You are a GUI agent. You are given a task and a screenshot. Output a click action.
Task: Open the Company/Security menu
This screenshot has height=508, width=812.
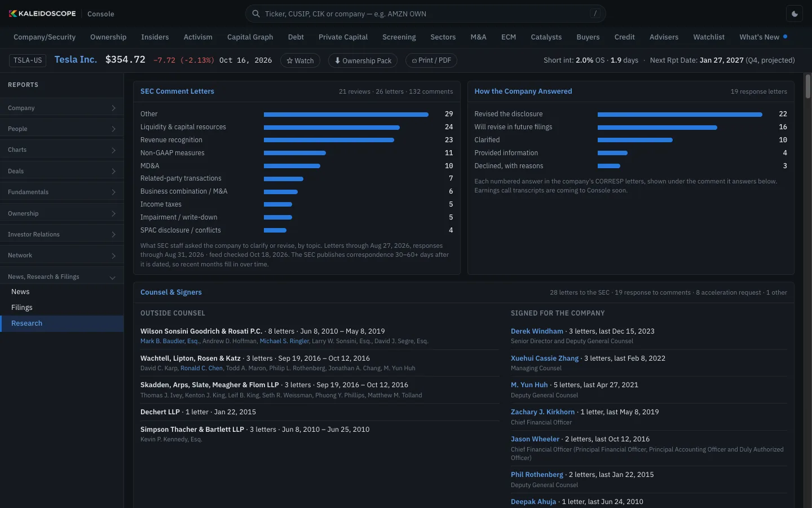click(45, 37)
